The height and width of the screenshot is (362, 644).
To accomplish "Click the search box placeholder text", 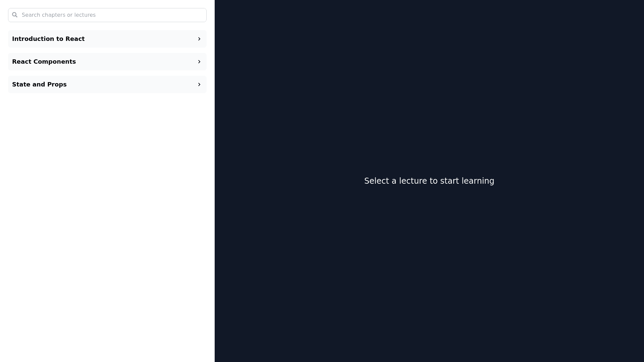I will coord(59,15).
